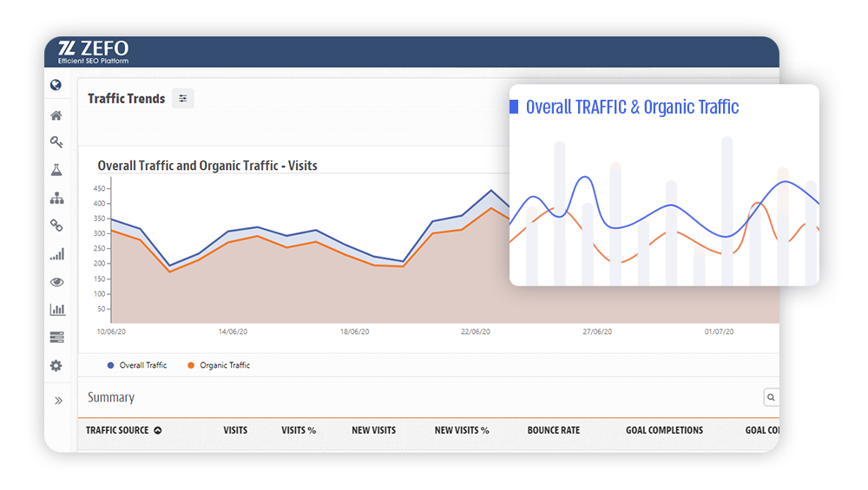The image size is (868, 490).
Task: Select the chain links sidebar icon
Action: tap(56, 225)
